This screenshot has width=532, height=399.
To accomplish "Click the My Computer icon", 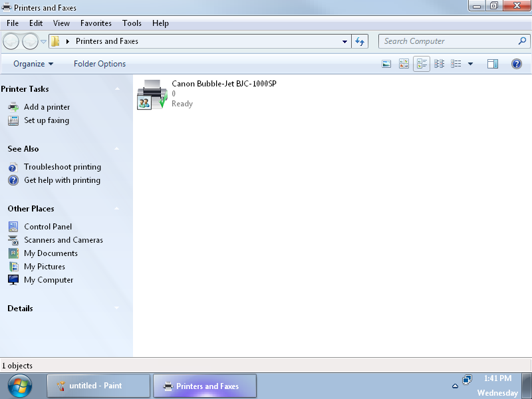I will click(x=13, y=280).
